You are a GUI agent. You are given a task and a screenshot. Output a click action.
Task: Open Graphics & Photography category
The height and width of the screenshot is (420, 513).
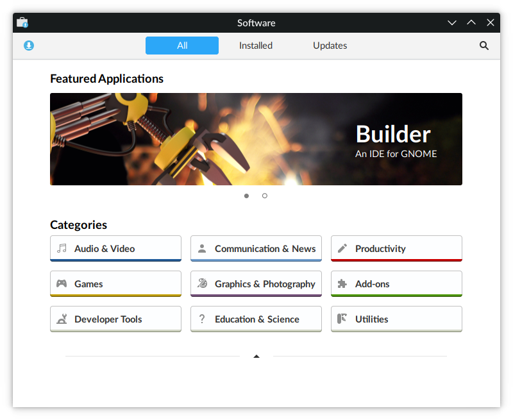(256, 284)
